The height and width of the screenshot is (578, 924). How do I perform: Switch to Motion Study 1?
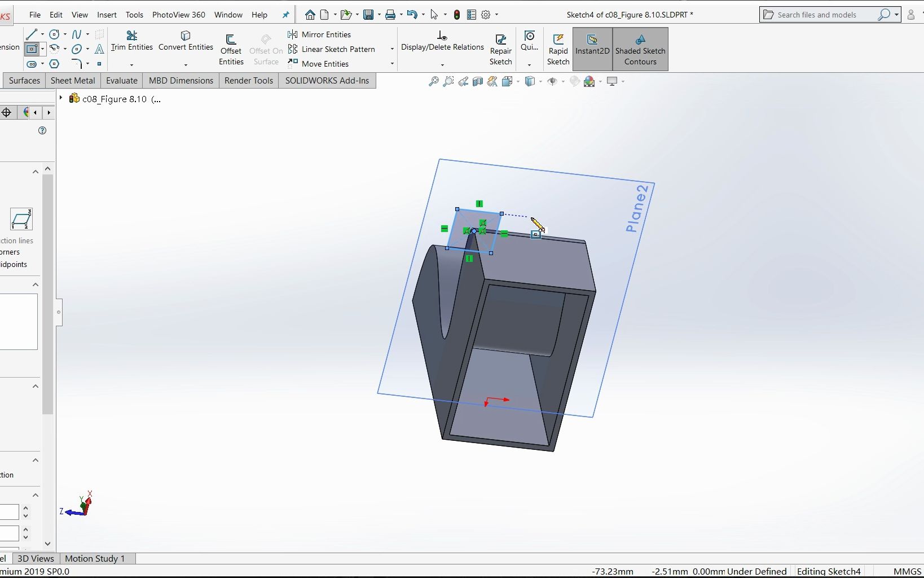click(x=95, y=558)
